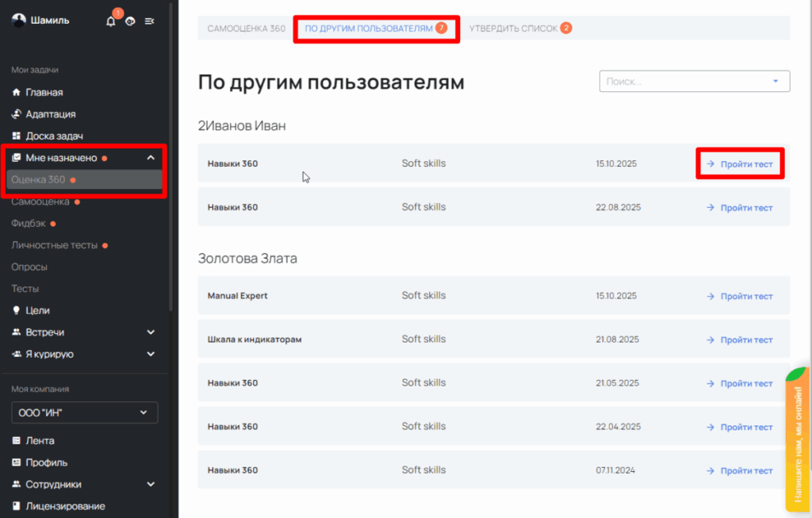Open Доска задач via the board icon
This screenshot has width=812, height=518.
(17, 136)
